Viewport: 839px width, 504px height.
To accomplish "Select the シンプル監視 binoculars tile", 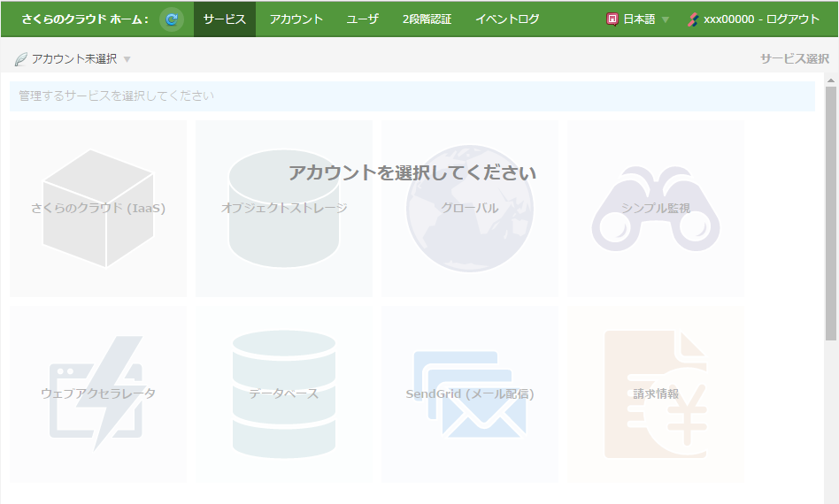I will (x=656, y=209).
